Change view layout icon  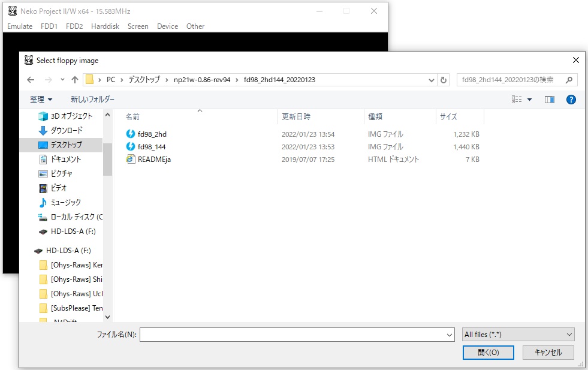point(517,100)
